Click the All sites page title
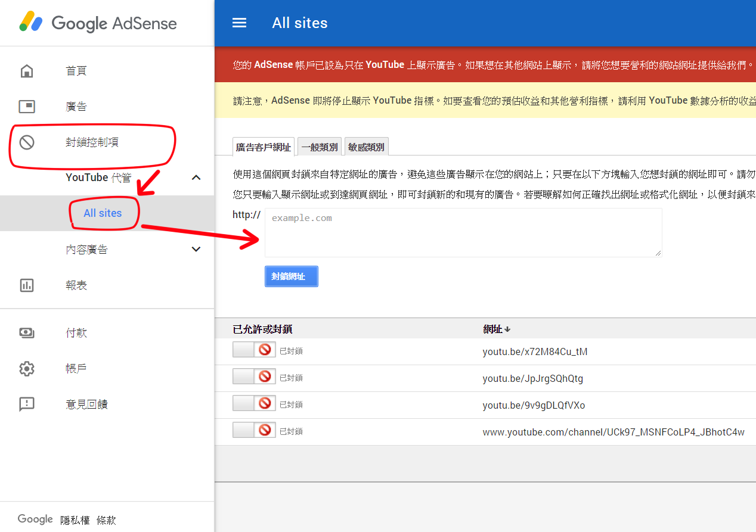This screenshot has height=532, width=756. [300, 23]
